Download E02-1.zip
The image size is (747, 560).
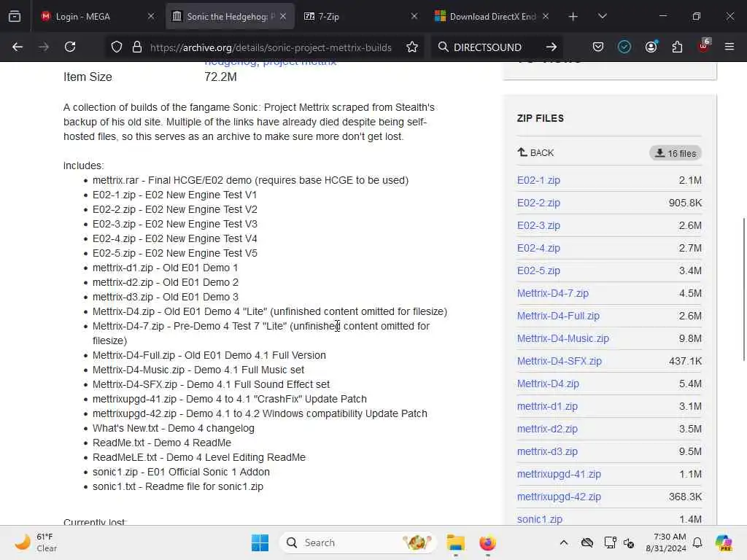tap(538, 180)
